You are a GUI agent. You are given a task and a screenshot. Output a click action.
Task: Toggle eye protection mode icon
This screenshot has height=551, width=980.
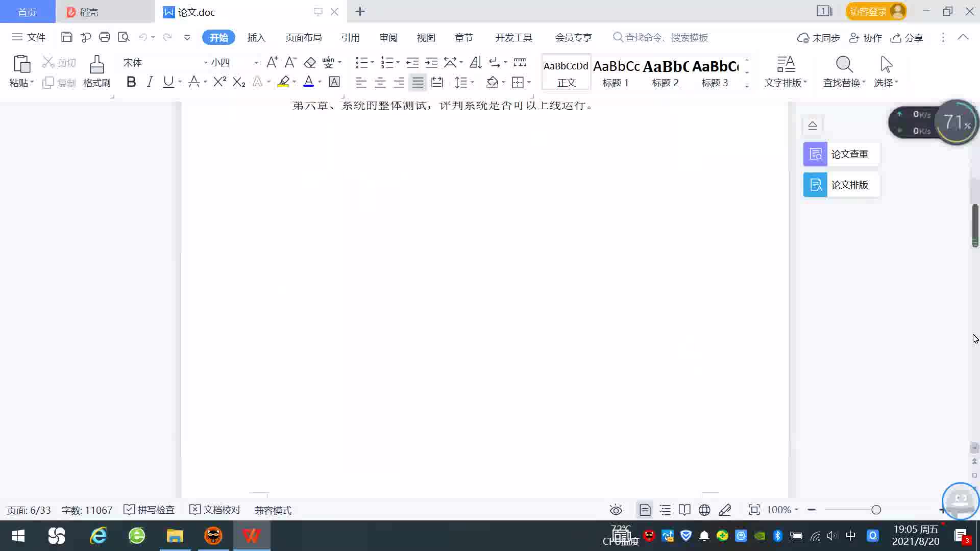tap(616, 510)
